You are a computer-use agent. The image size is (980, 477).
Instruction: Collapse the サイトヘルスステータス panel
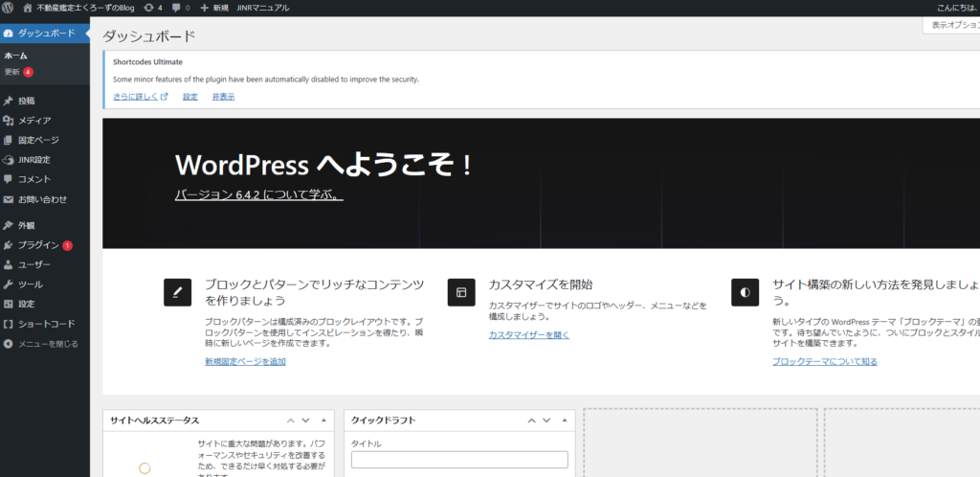(323, 420)
